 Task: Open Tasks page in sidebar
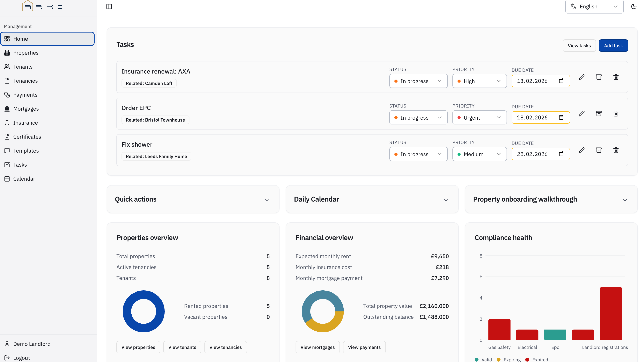click(x=47, y=165)
